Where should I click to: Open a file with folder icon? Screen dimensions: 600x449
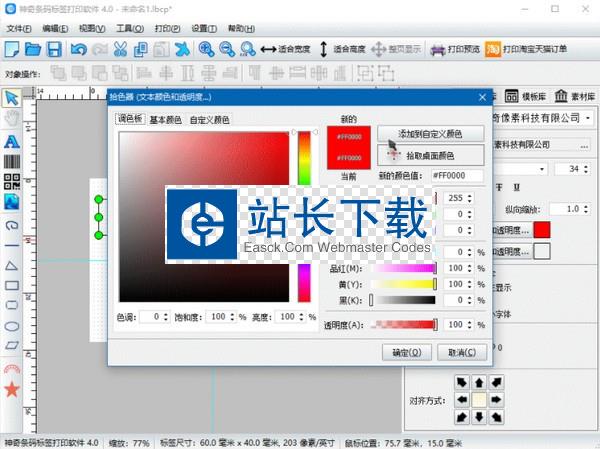(33, 49)
